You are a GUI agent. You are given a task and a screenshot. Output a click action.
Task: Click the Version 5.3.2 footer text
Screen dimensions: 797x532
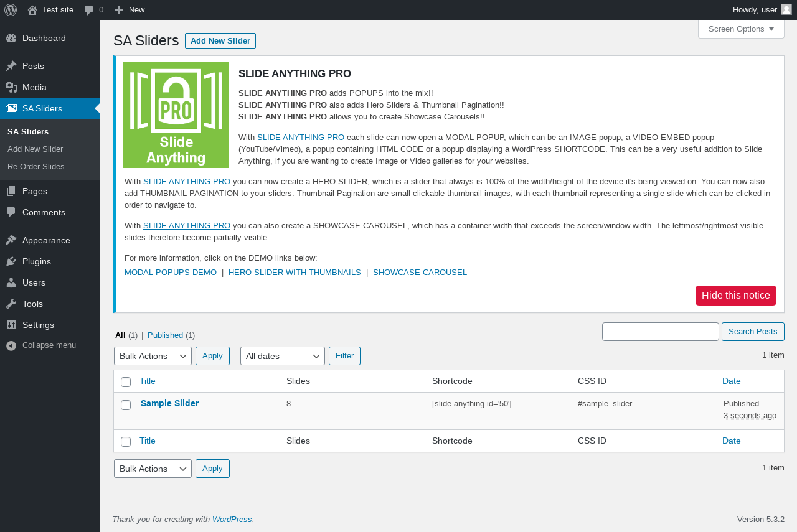[761, 519]
